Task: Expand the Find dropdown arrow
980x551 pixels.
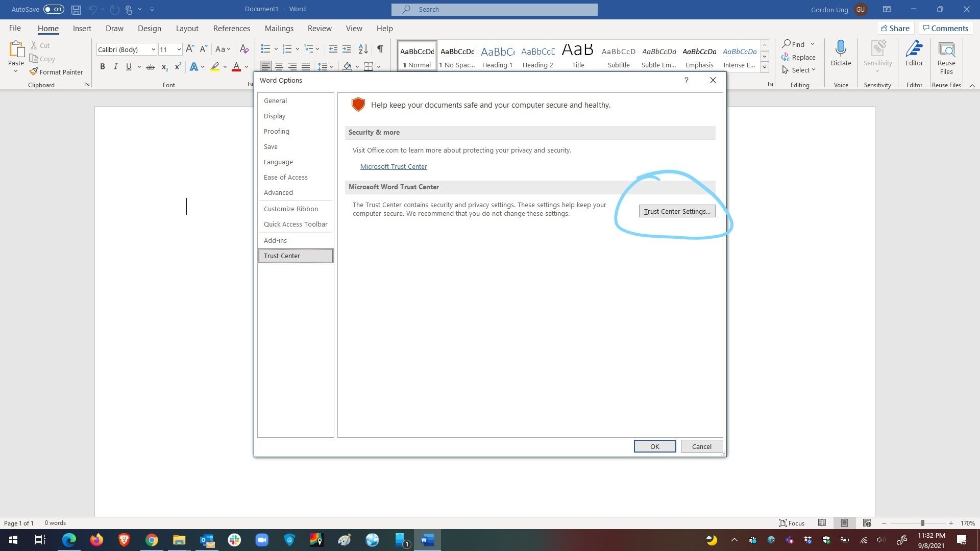Action: coord(813,44)
